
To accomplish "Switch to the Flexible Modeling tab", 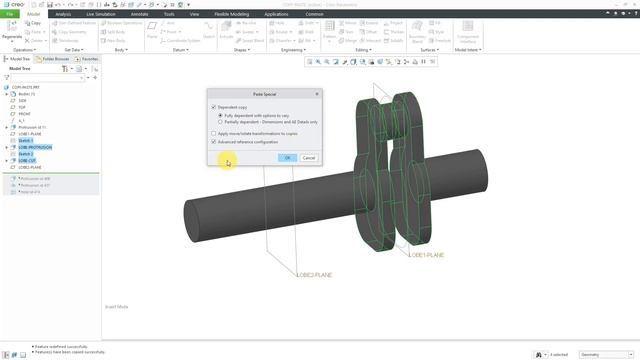I will 231,14.
